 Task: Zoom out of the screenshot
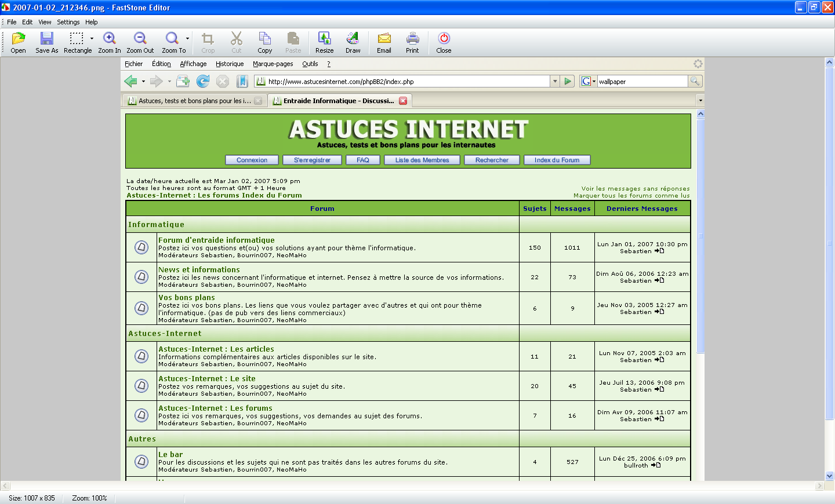pos(140,41)
